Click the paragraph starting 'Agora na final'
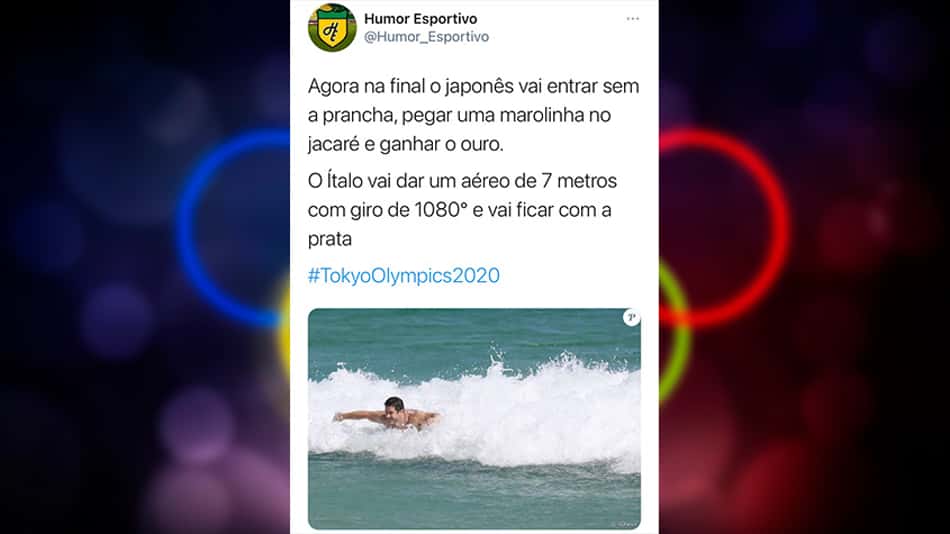 pyautogui.click(x=473, y=115)
